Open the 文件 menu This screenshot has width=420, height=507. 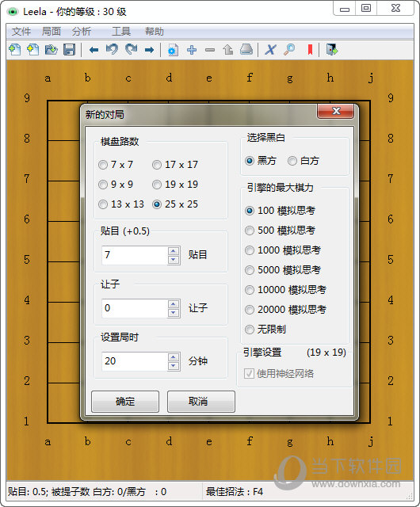(21, 32)
